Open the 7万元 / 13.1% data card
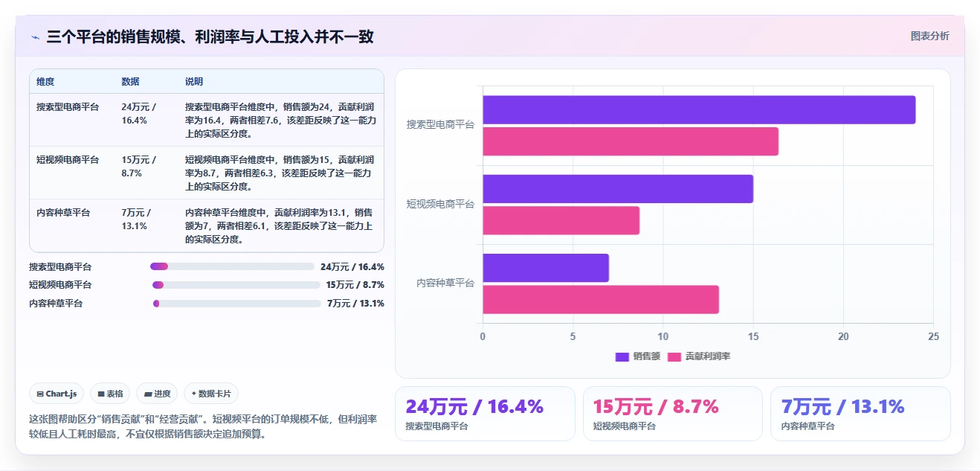Image resolution: width=980 pixels, height=471 pixels. [860, 414]
